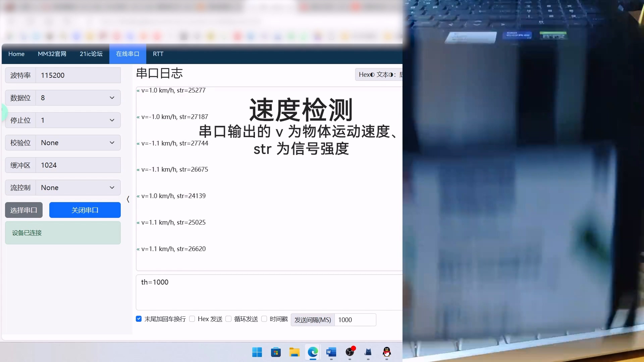Open Microsoft Store taskbar icon
Image resolution: width=644 pixels, height=362 pixels.
[x=276, y=352]
